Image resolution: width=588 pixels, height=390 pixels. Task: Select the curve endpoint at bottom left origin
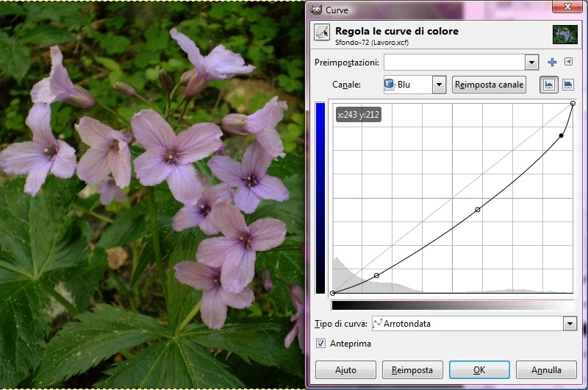pos(333,293)
